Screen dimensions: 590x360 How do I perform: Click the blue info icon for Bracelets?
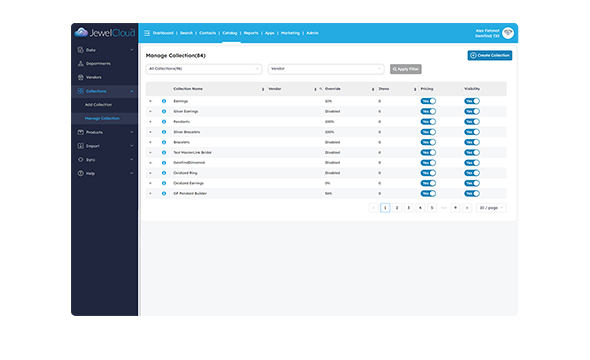(164, 142)
